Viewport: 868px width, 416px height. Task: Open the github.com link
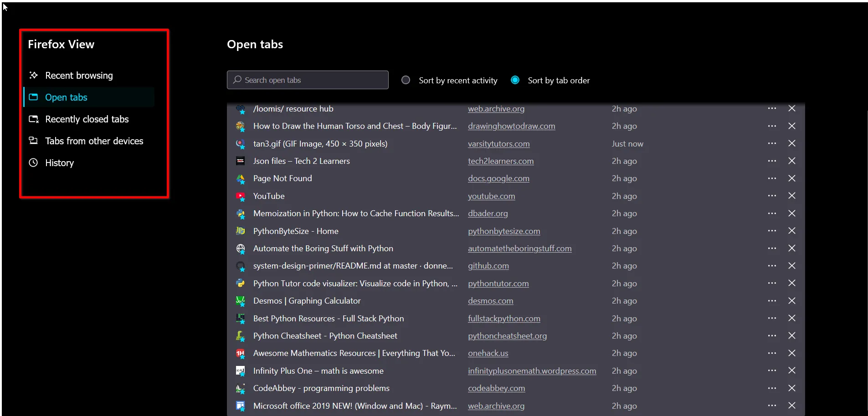pos(488,266)
